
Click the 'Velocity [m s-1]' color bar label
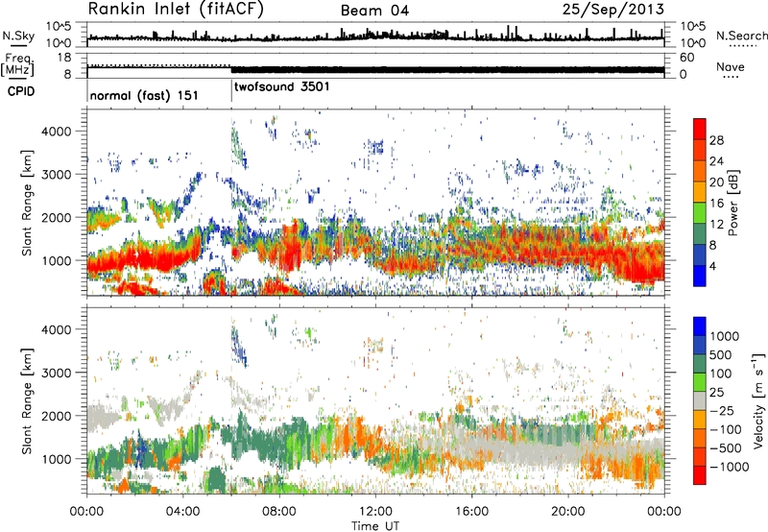tap(758, 400)
